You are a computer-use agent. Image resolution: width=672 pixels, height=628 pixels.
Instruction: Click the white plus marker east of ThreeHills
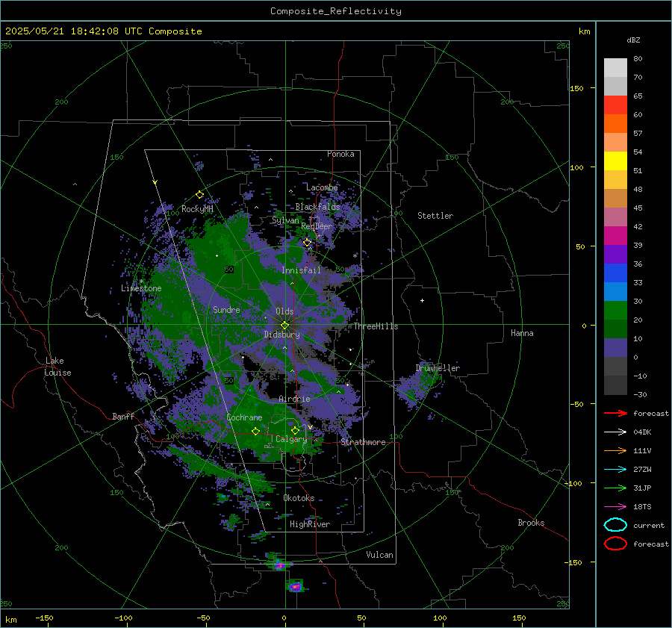[x=422, y=300]
